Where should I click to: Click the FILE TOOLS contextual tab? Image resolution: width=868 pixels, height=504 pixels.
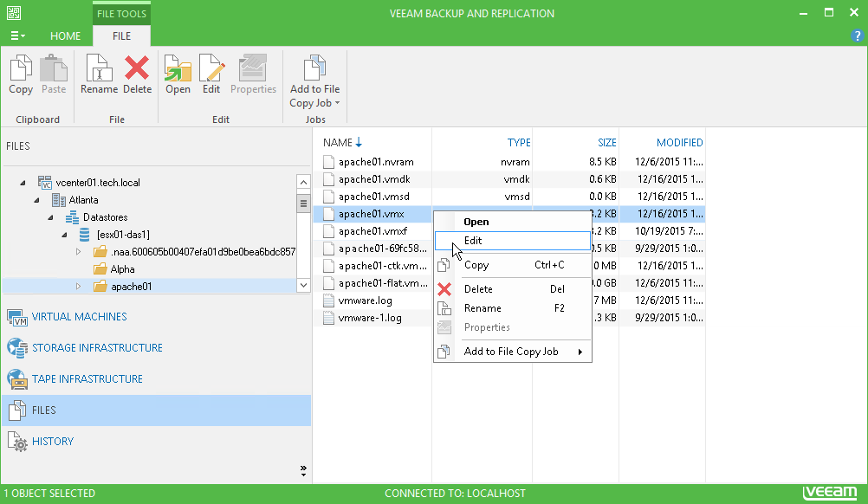[122, 14]
